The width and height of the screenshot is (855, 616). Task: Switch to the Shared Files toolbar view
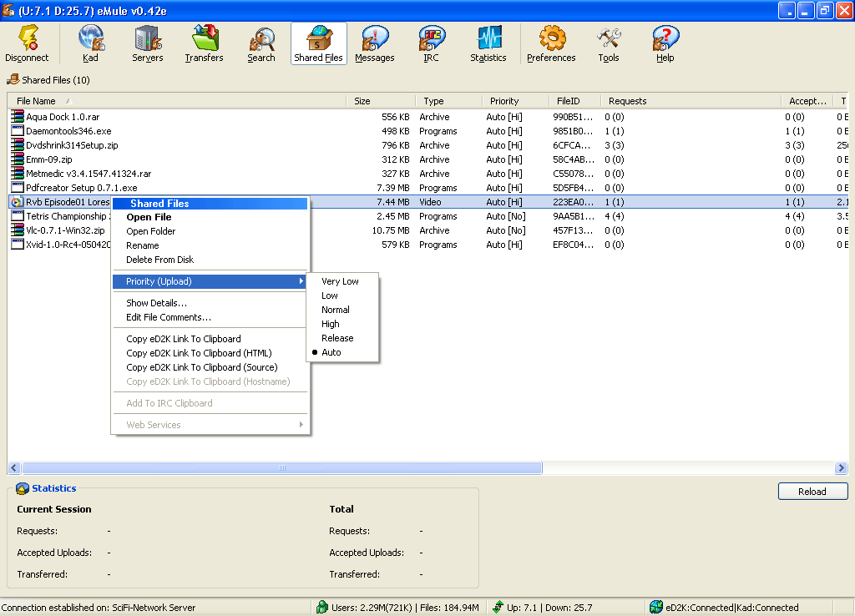318,43
